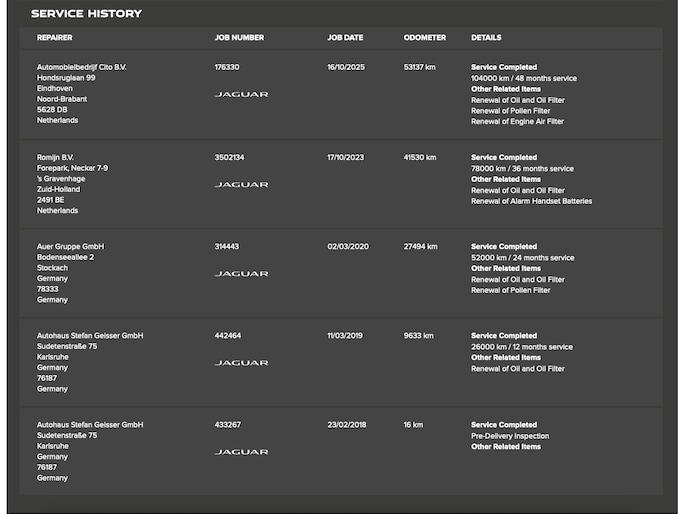
Task: Click job number 176330
Action: coord(227,67)
